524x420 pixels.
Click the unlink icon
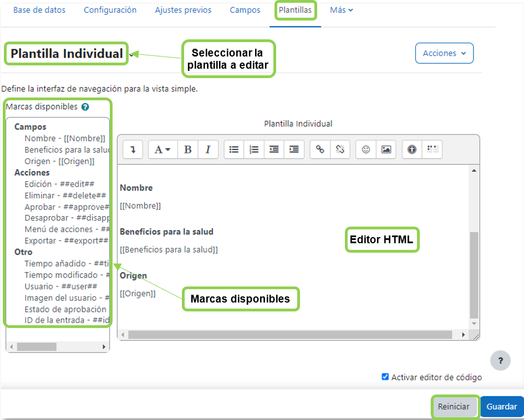coord(340,150)
